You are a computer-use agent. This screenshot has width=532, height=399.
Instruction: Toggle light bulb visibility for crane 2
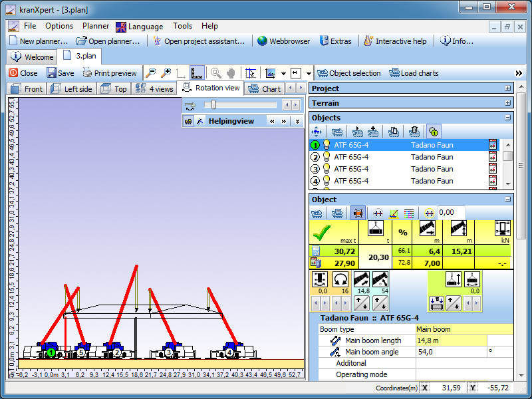327,157
